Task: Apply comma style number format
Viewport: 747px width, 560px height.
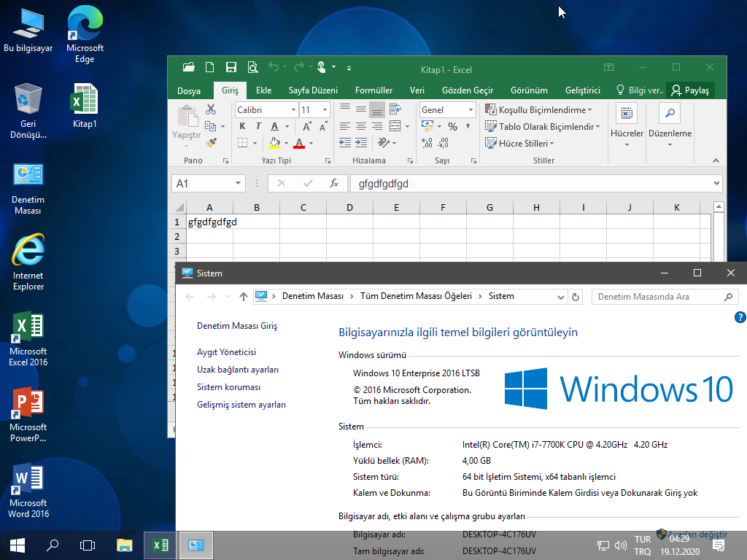Action: (468, 126)
